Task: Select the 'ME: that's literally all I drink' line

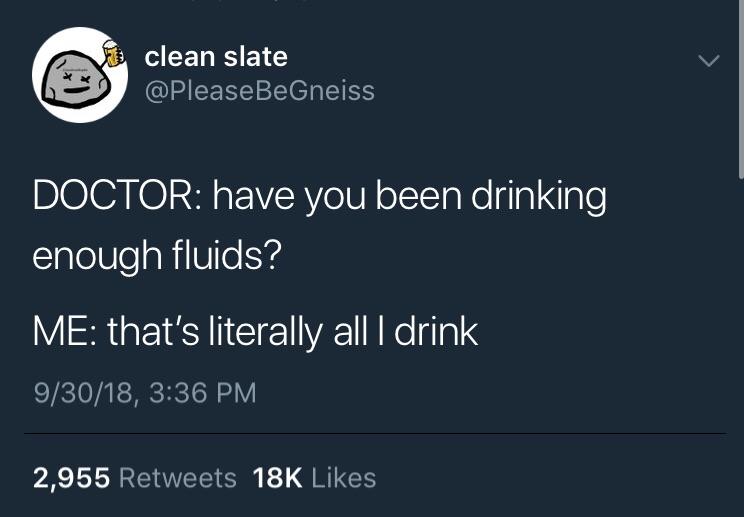Action: pyautogui.click(x=255, y=332)
